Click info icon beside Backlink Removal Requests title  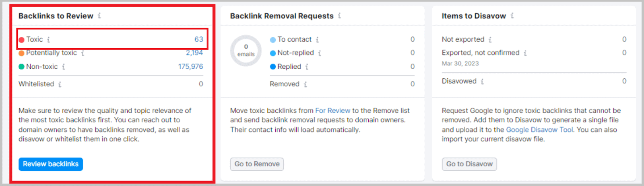[339, 16]
